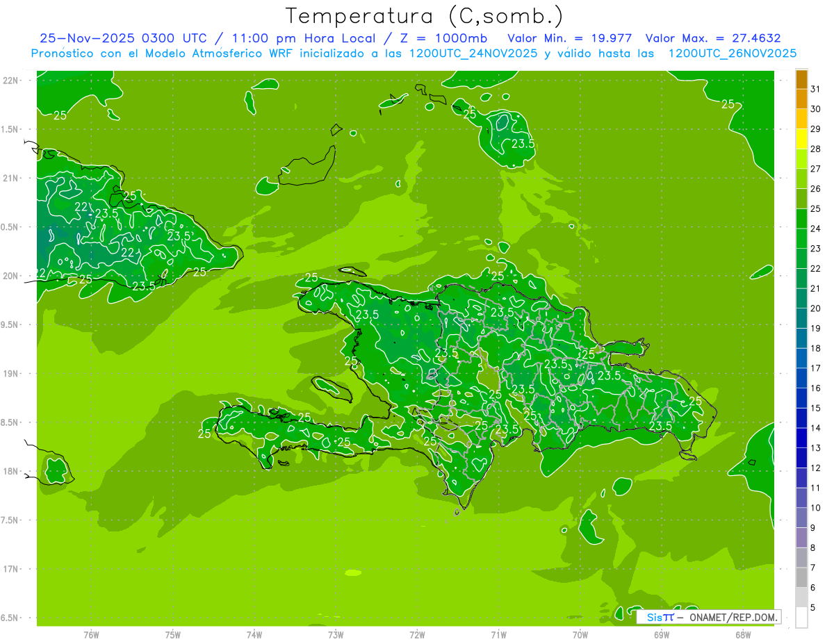Image resolution: width=834 pixels, height=644 pixels.
Task: Click the '69W' longitude axis label
Action: tap(662, 635)
